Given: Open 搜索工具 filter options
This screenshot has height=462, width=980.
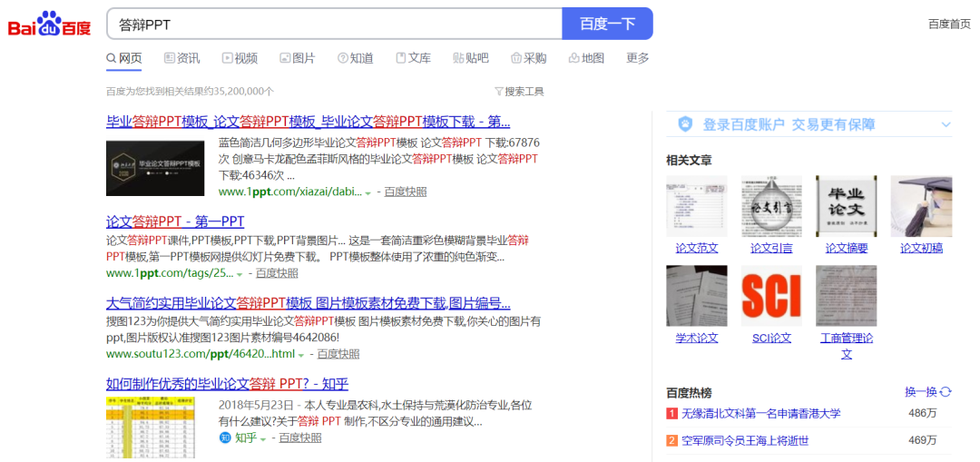Looking at the screenshot, I should pos(519,92).
